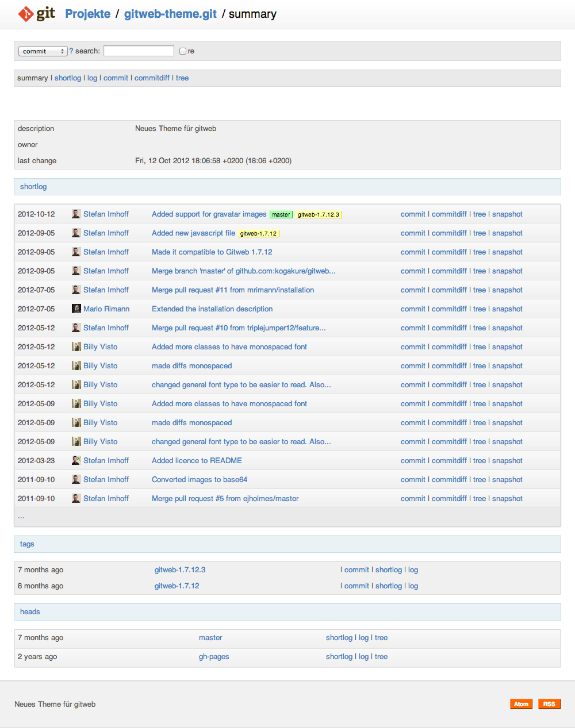This screenshot has width=575, height=728.
Task: Open shortlog for gh-pages head
Action: [x=339, y=657]
